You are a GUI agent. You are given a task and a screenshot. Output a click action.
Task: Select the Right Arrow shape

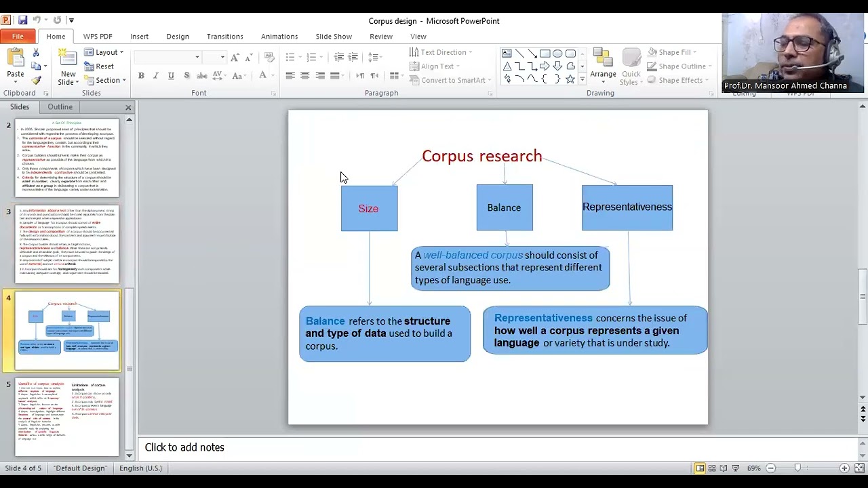click(545, 66)
